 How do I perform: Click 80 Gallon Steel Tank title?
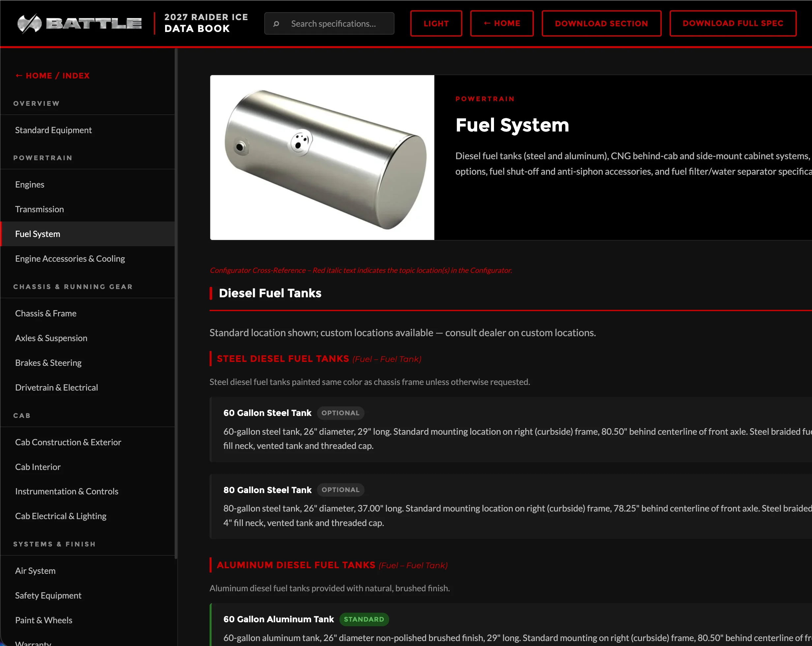[267, 490]
